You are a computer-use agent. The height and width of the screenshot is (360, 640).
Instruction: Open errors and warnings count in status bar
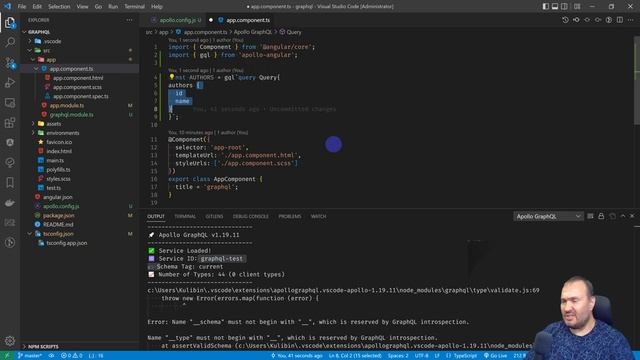[x=71, y=356]
